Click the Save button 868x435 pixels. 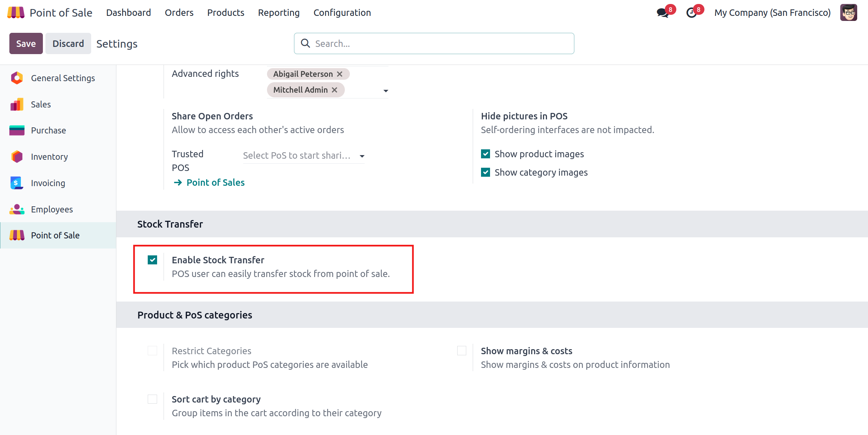coord(26,44)
